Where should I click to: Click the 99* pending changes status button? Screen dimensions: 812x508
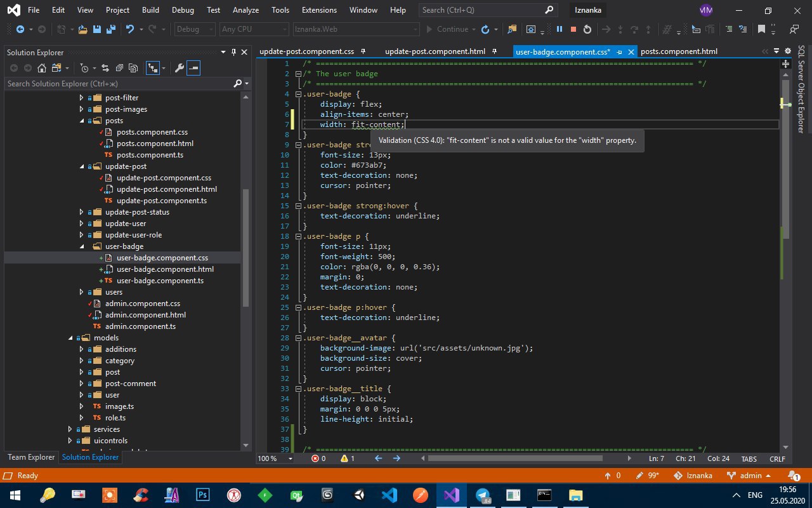pyautogui.click(x=646, y=476)
